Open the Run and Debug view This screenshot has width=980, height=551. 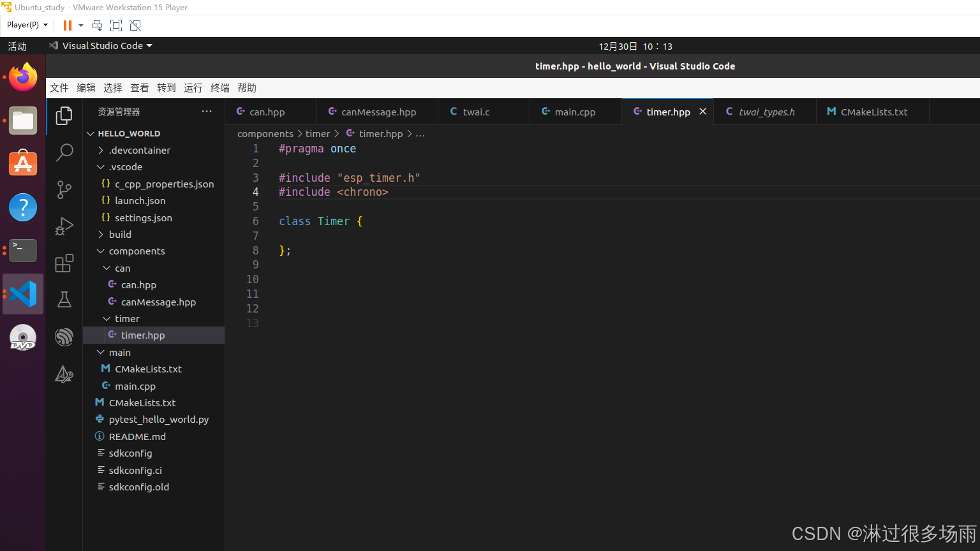coord(64,226)
